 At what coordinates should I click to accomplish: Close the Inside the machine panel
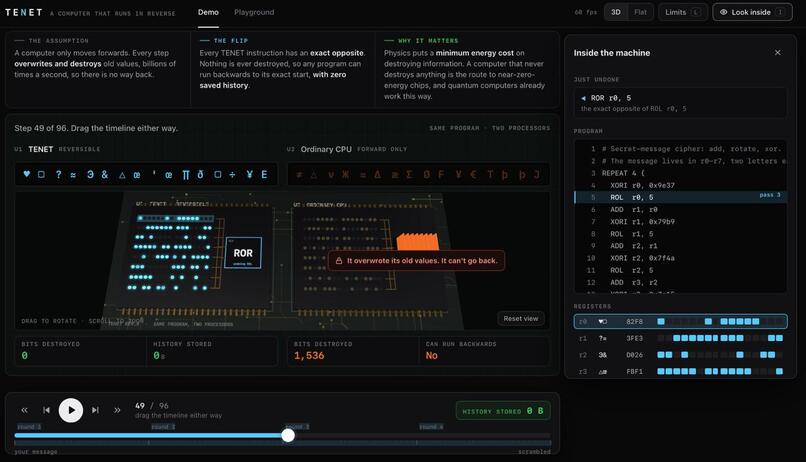point(777,52)
